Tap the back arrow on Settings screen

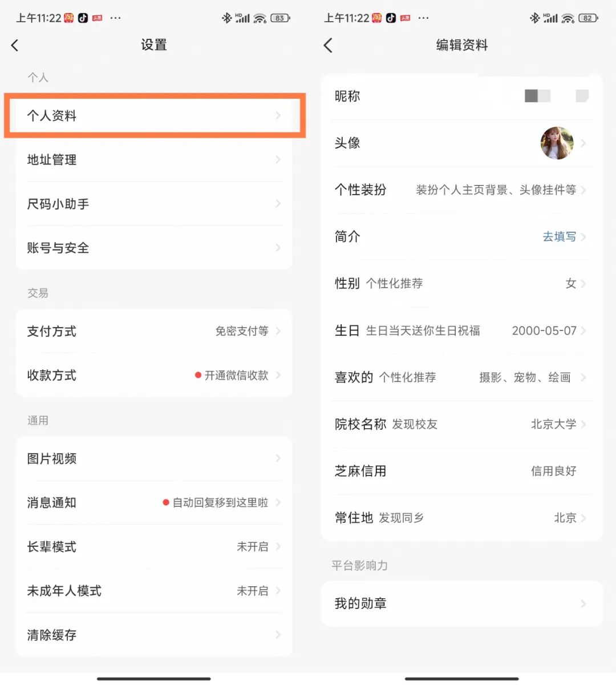point(15,46)
